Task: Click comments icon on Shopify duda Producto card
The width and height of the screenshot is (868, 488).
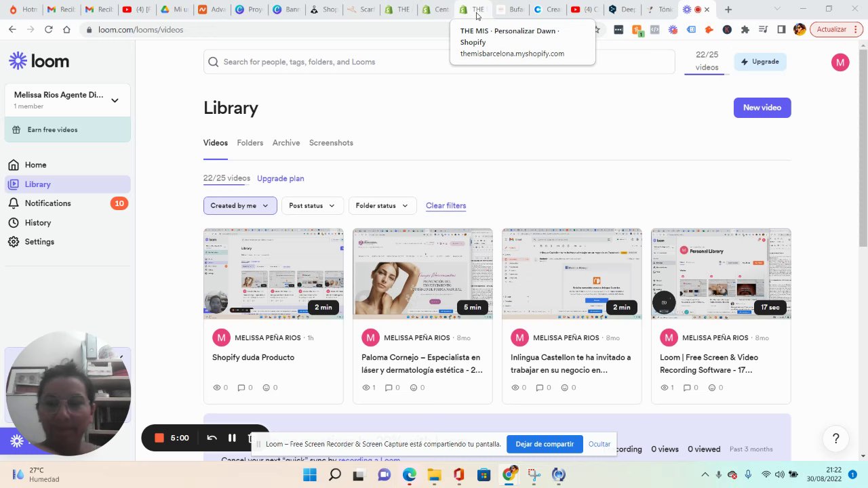Action: pyautogui.click(x=241, y=388)
